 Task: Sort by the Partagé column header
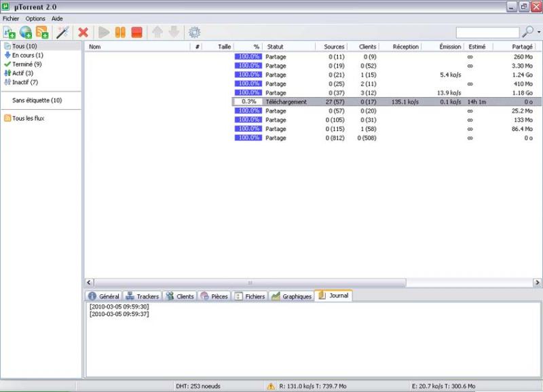(x=514, y=47)
